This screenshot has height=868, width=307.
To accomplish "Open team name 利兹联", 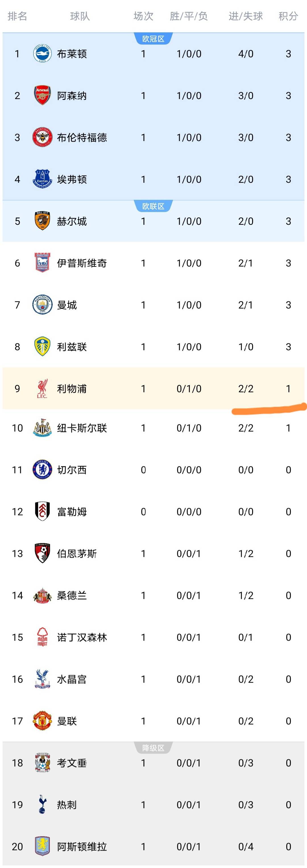I will [x=72, y=346].
